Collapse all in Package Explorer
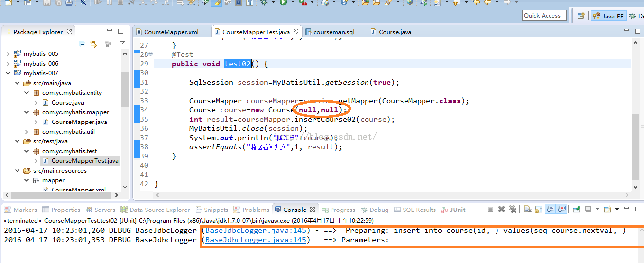644x263 pixels. point(82,44)
